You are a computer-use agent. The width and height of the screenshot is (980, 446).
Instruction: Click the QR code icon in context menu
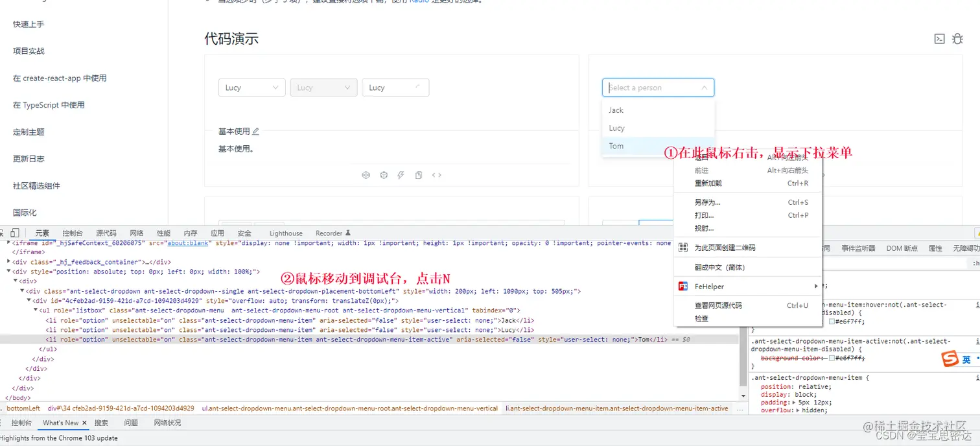pos(682,248)
